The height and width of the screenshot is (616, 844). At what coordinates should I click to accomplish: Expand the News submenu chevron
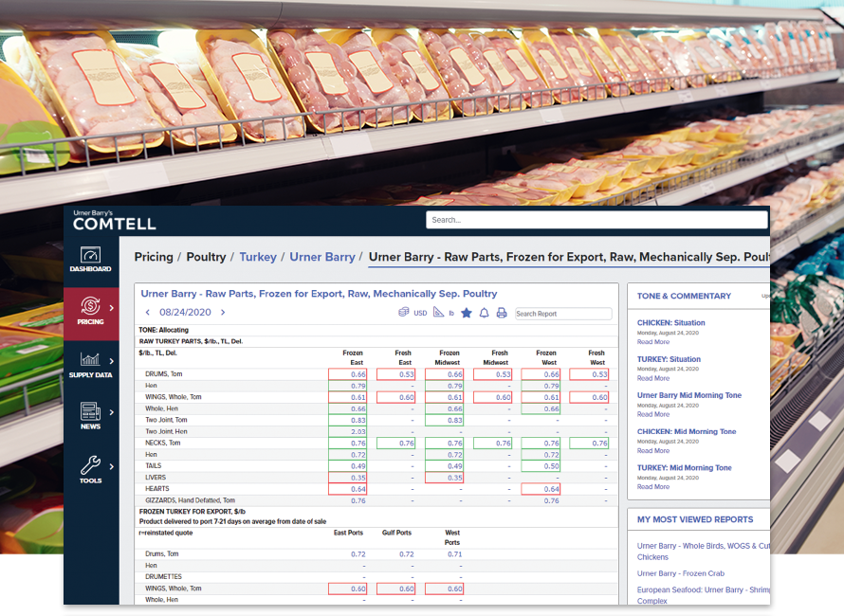tap(112, 412)
